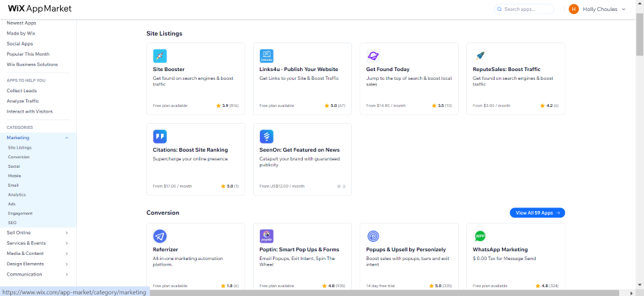Open Collect Leads section
Viewport: 644px width, 296px height.
point(22,91)
